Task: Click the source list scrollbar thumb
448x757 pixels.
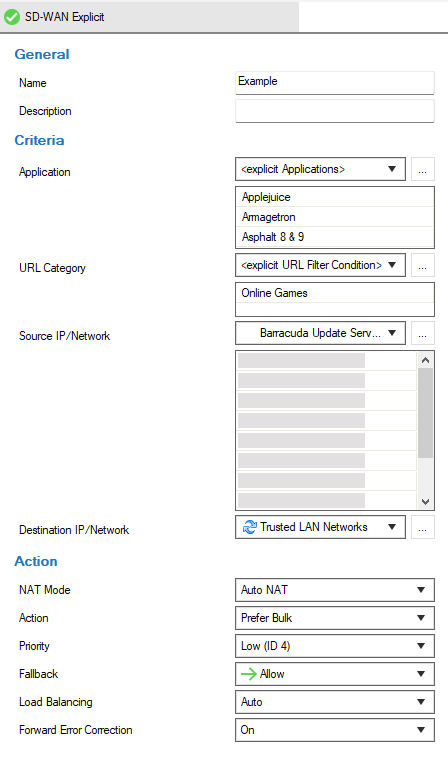Action: click(425, 413)
